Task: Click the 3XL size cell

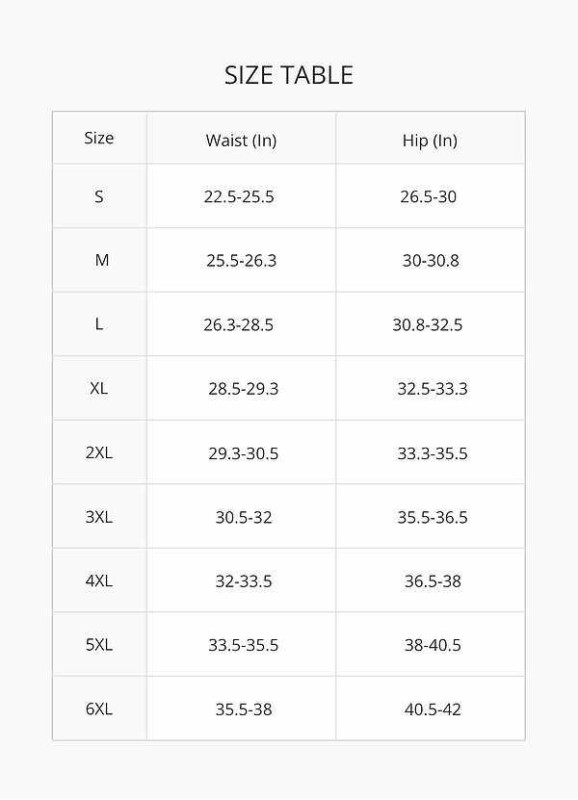Action: tap(99, 517)
